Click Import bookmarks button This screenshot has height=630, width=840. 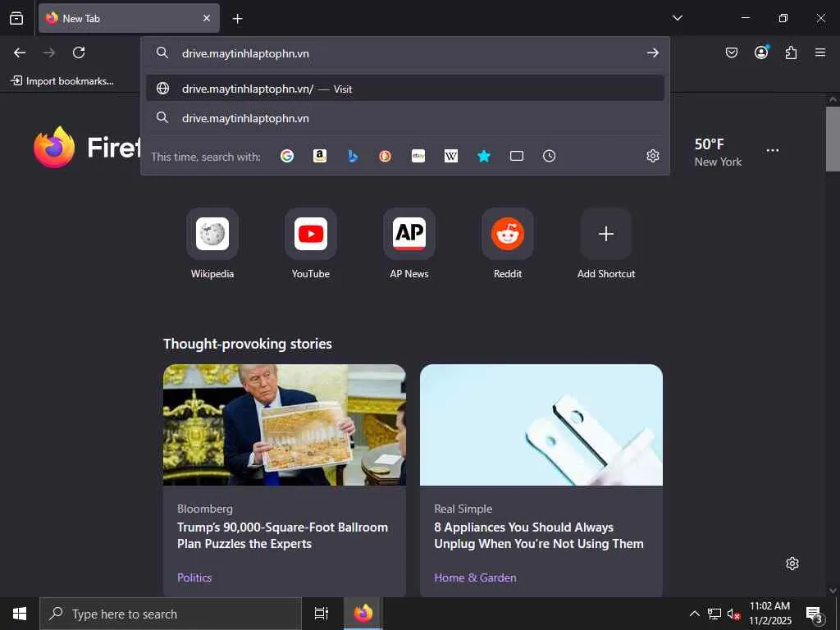click(62, 81)
